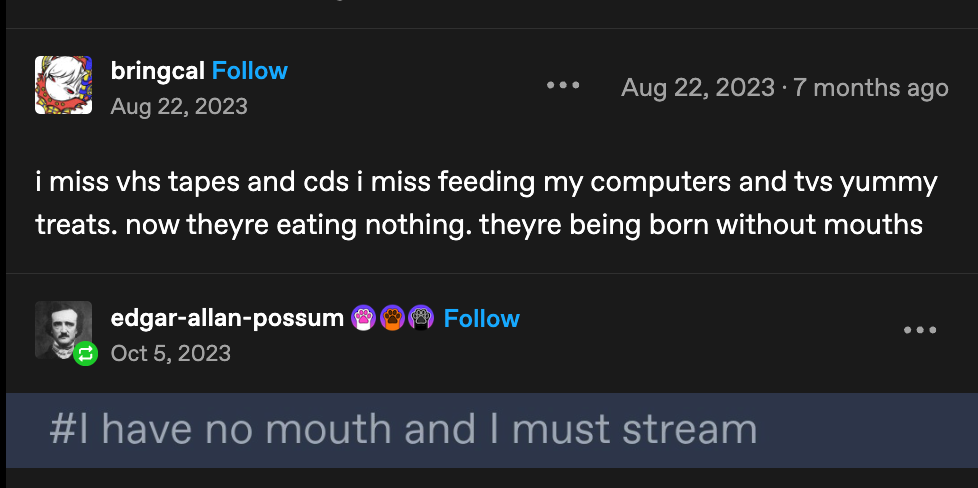This screenshot has height=488, width=978.
Task: Click the "7 months ago" timestamp
Action: pos(870,88)
